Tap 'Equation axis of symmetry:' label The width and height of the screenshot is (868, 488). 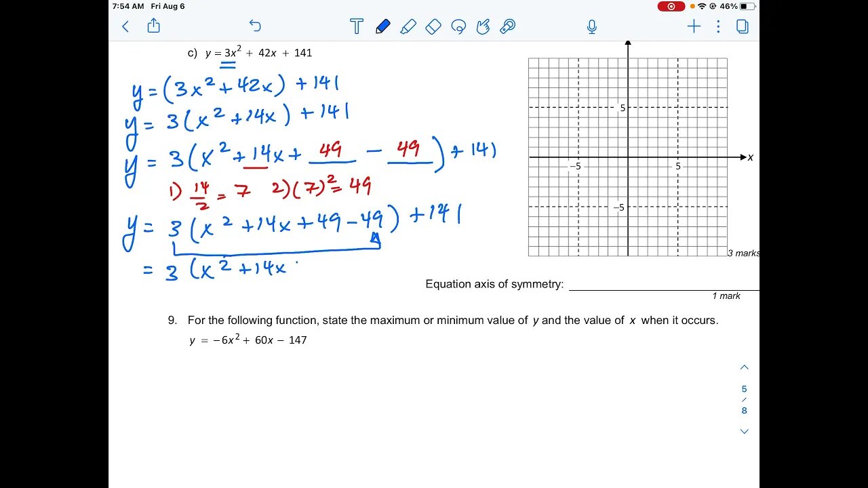click(x=494, y=284)
